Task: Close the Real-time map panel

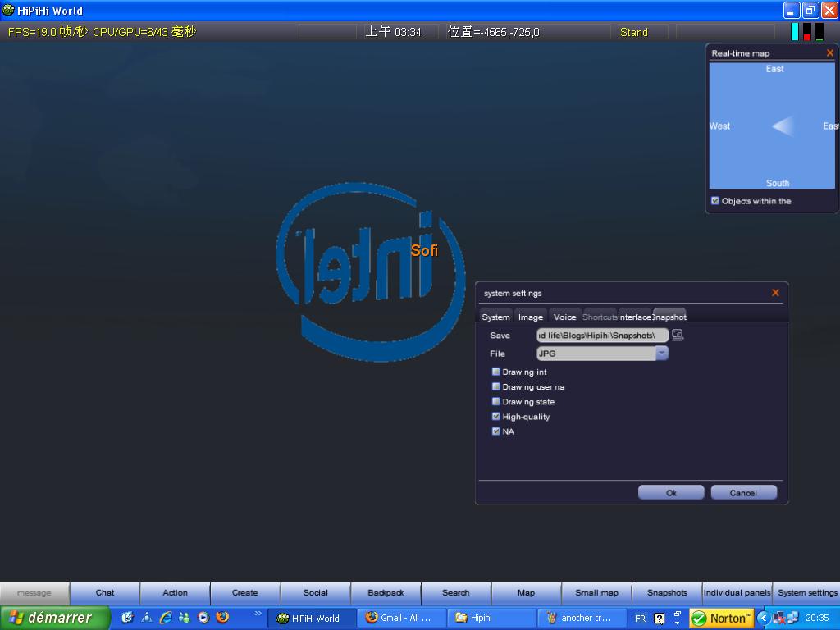Action: pos(830,52)
